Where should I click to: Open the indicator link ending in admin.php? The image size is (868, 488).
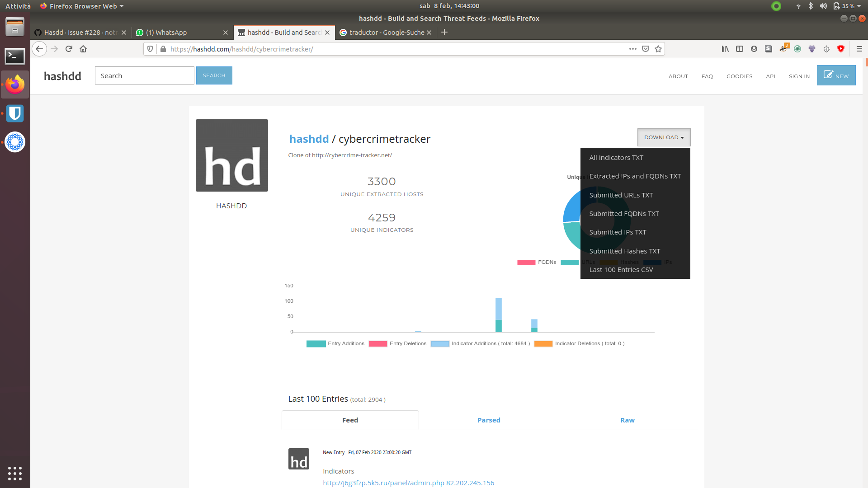pyautogui.click(x=382, y=483)
